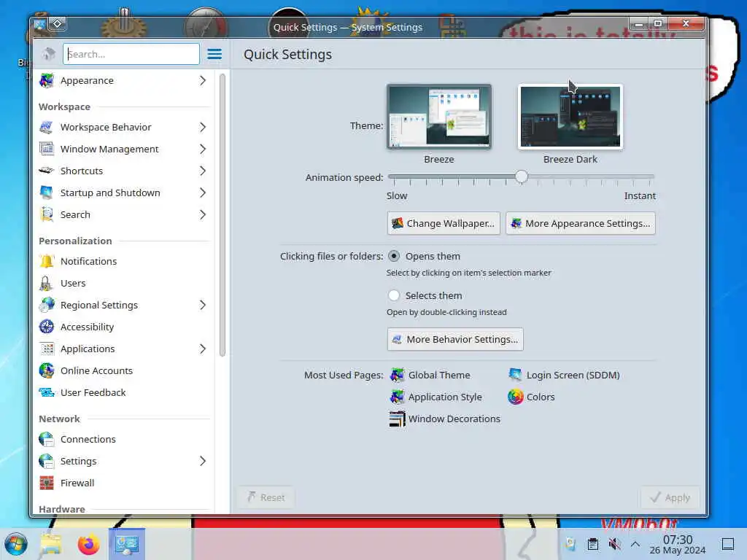Open the Start menu orb
This screenshot has height=560, width=747.
tap(16, 544)
